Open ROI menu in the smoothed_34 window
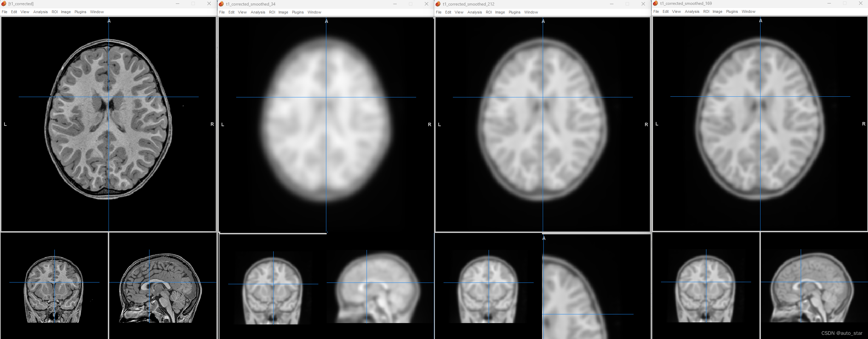868x339 pixels. (272, 12)
